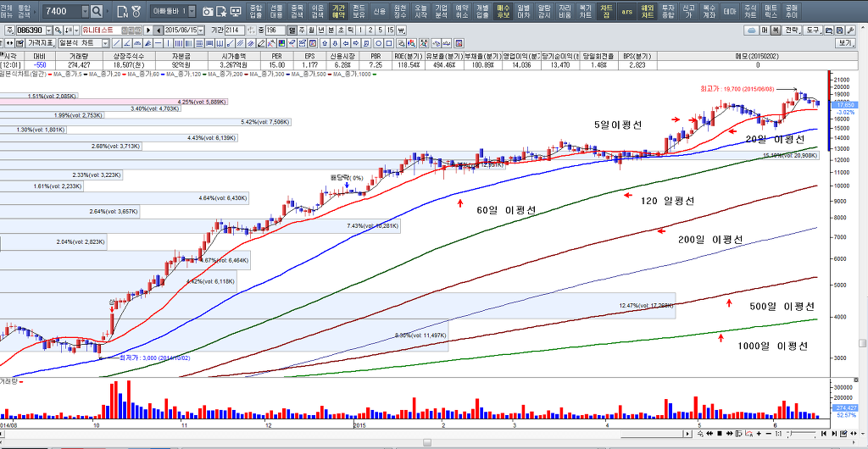The image size is (868, 449).
Task: Click the 통합검색 integrated search button
Action: click(x=25, y=11)
